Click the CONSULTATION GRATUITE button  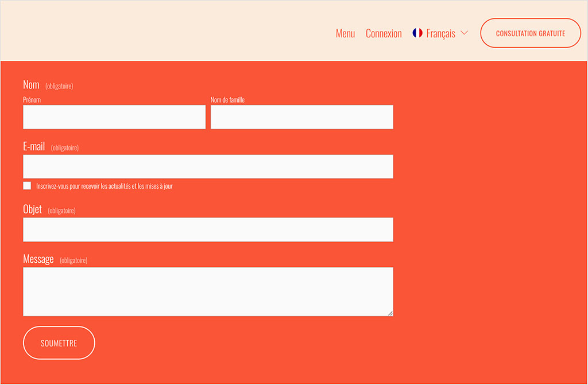(x=530, y=33)
